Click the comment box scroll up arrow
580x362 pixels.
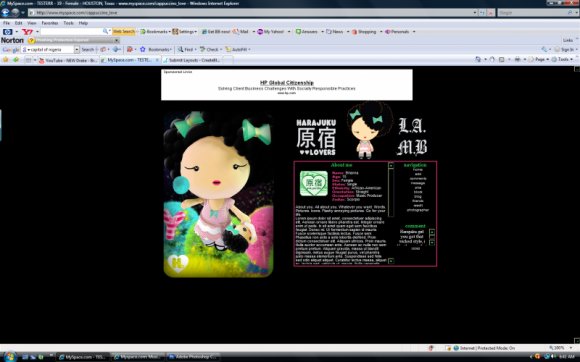coord(432,232)
